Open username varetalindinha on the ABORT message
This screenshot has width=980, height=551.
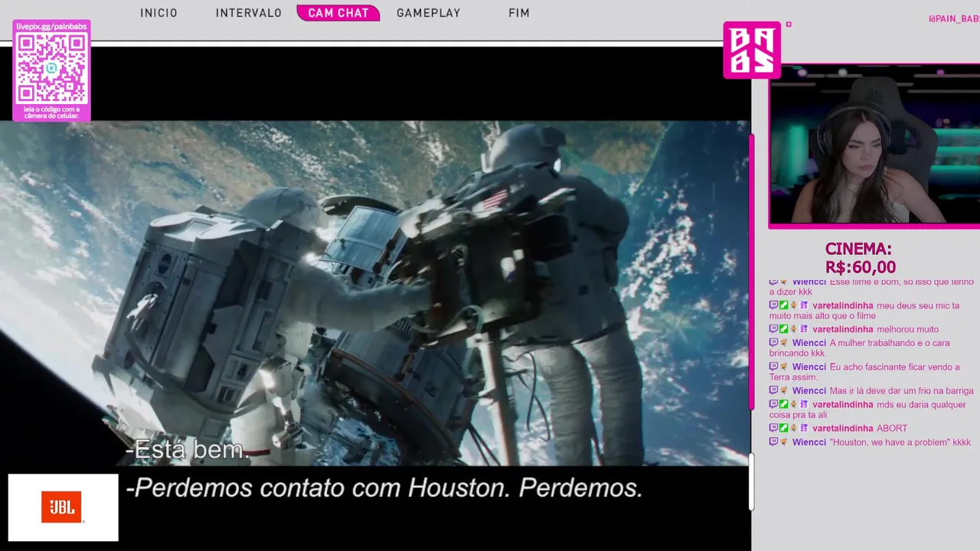point(843,429)
